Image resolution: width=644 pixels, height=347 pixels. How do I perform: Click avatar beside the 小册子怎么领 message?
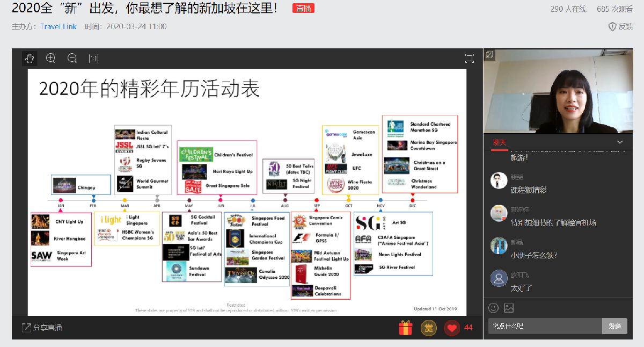(499, 245)
